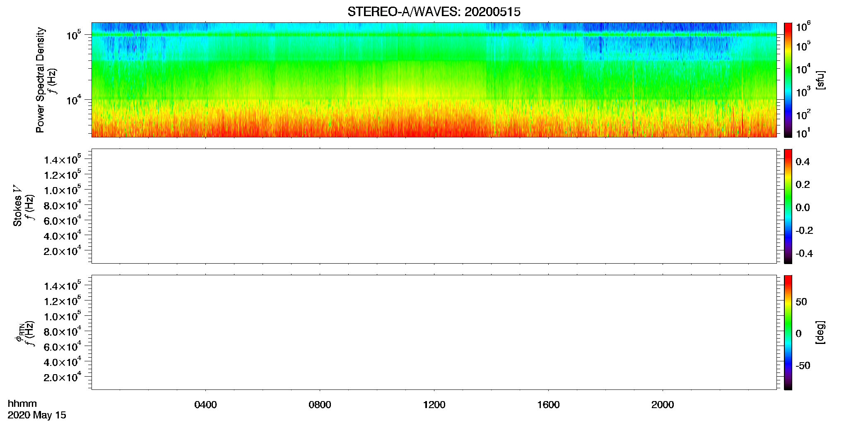The width and height of the screenshot is (868, 447).
Task: Click the hhmm axis label
Action: coord(22,404)
